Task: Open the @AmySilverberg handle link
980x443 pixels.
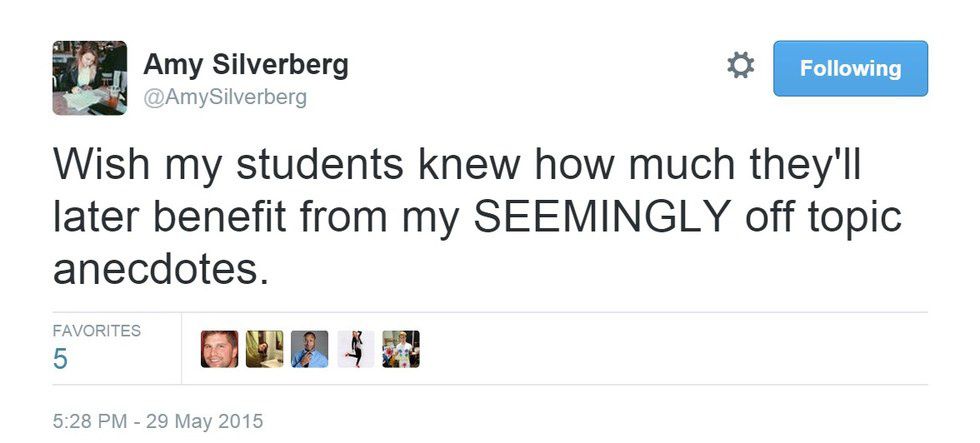Action: 225,97
